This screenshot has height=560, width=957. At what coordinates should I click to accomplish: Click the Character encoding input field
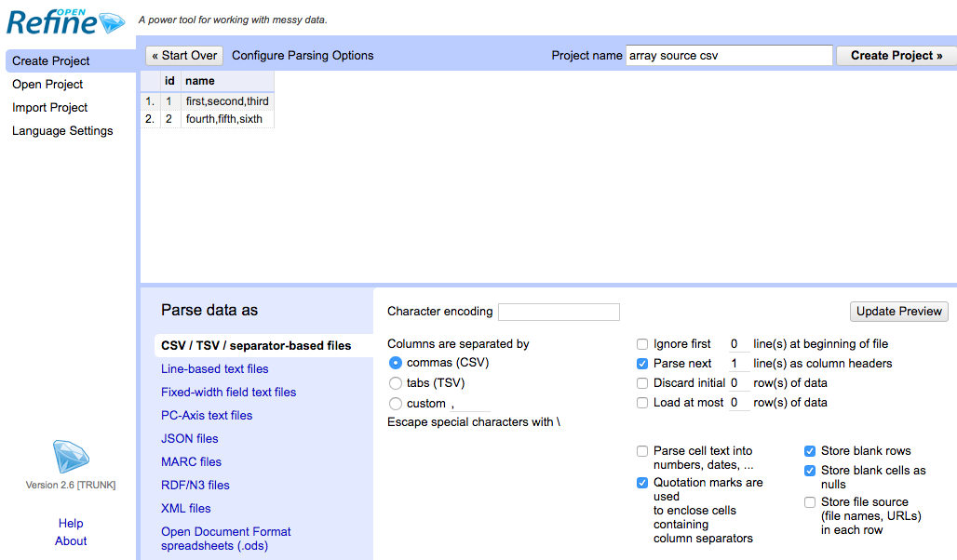559,312
